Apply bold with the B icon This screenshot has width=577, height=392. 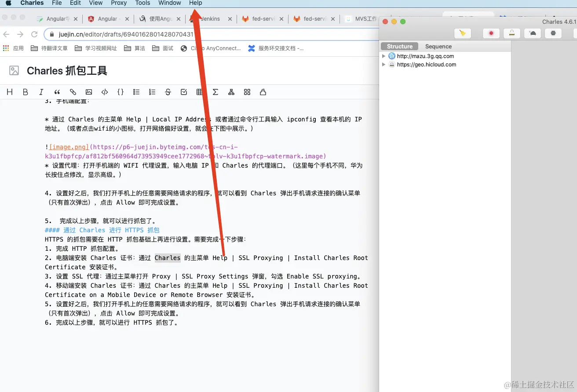(25, 92)
